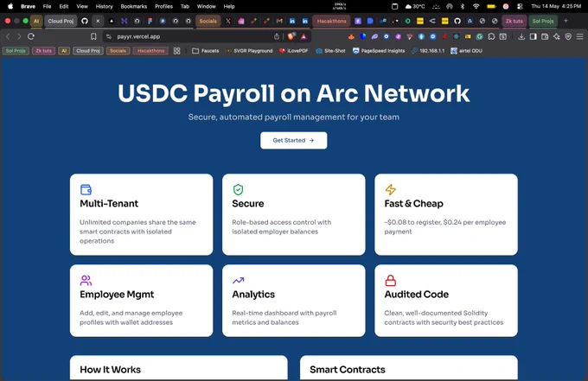Viewport: 588px width, 381px height.
Task: Open the Brave hamburger main menu
Action: [x=579, y=36]
